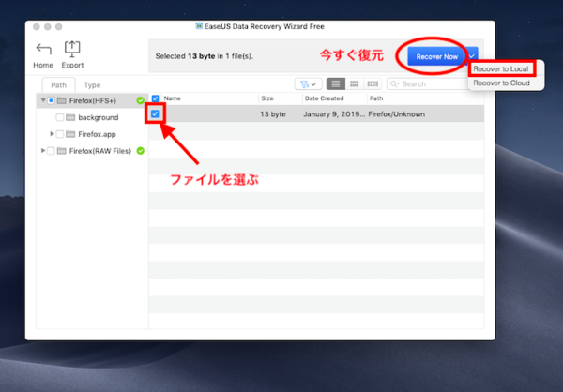563x392 pixels.
Task: Click the magnifier icon in Search
Action: [x=394, y=84]
